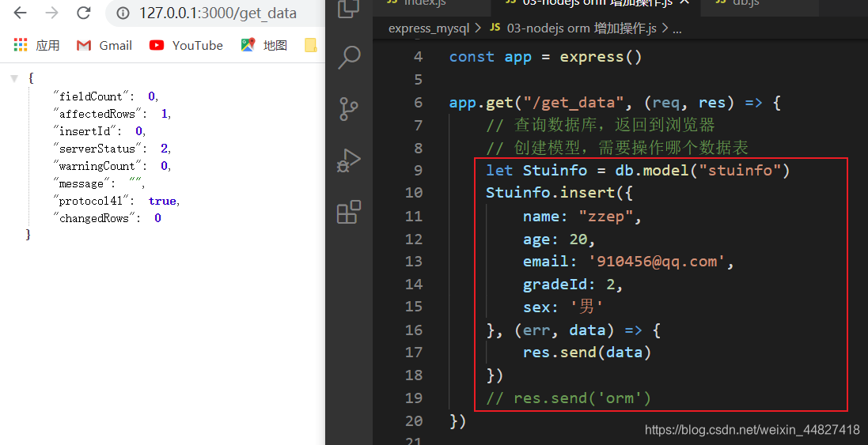Click the browser forward arrow

(51, 13)
